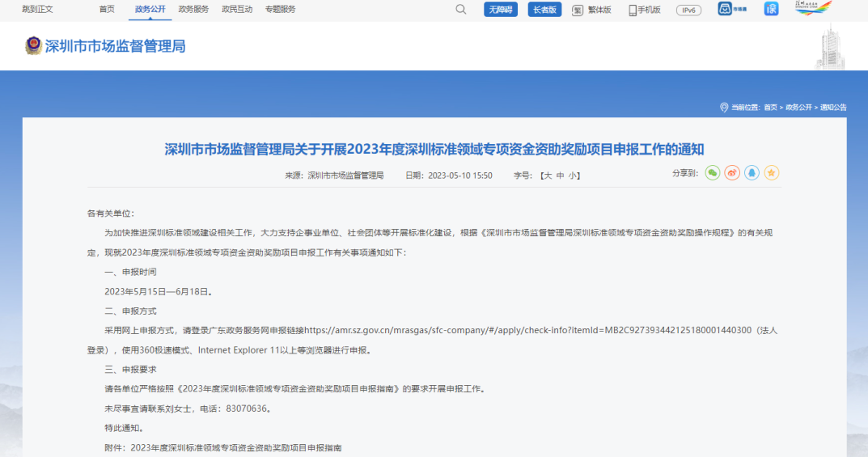Share to QZone star icon
Viewport: 868px width, 457px height.
click(772, 173)
